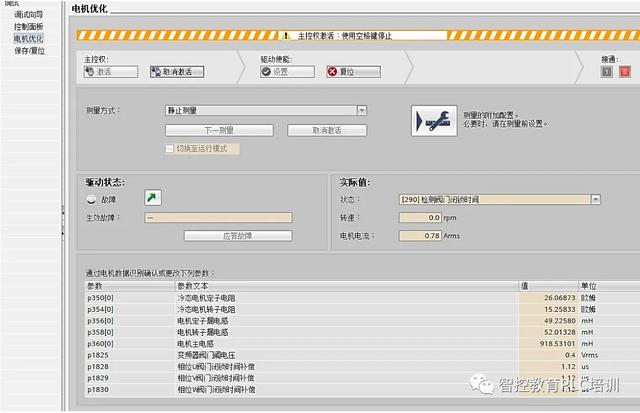Click the 单位 column header
This screenshot has width=640, height=413.
tap(609, 286)
